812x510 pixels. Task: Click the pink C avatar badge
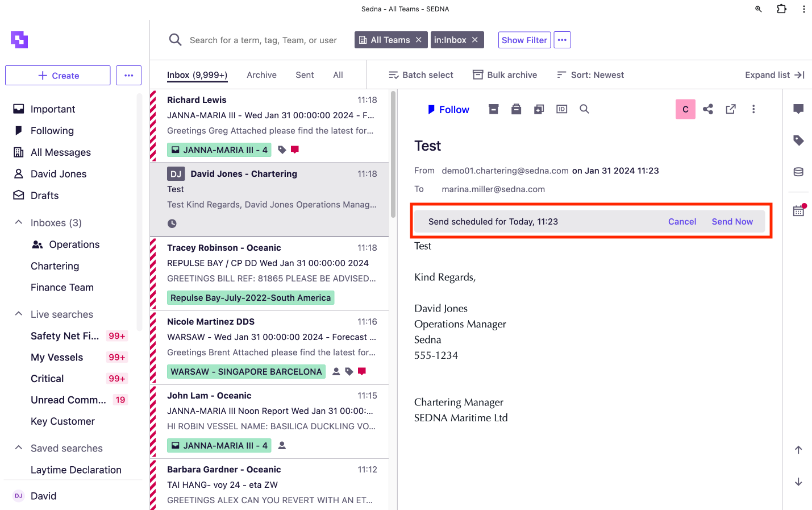(x=685, y=109)
